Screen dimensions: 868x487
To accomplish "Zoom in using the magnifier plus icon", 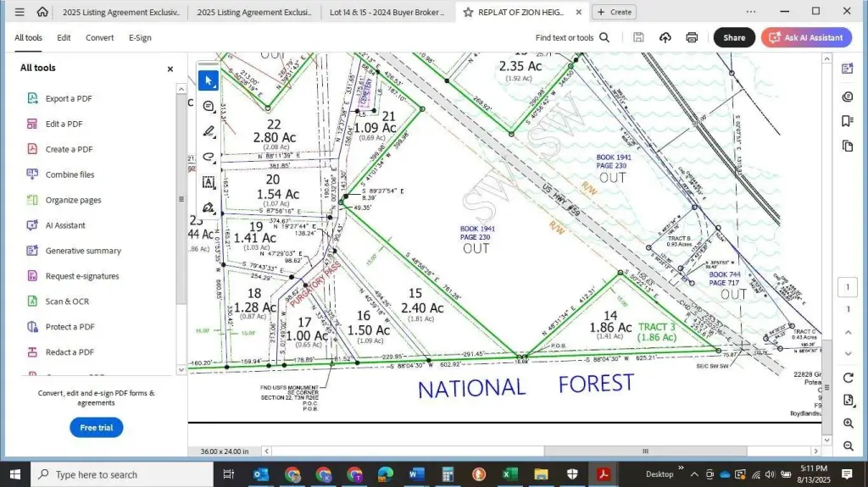I will (x=848, y=423).
